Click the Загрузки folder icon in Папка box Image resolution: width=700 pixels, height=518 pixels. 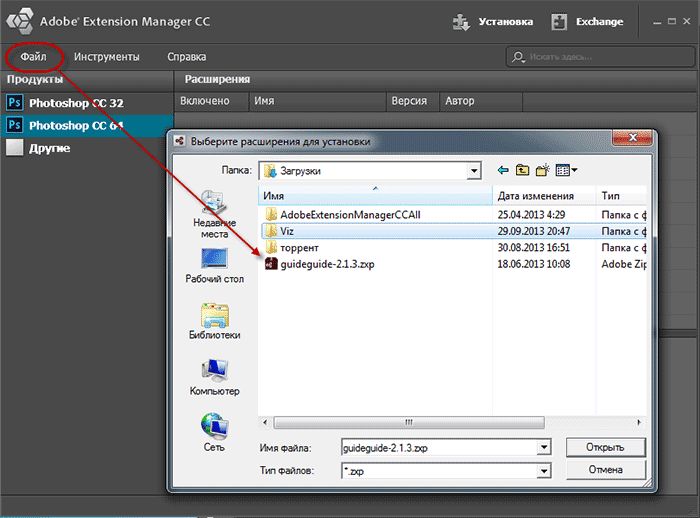click(x=270, y=171)
